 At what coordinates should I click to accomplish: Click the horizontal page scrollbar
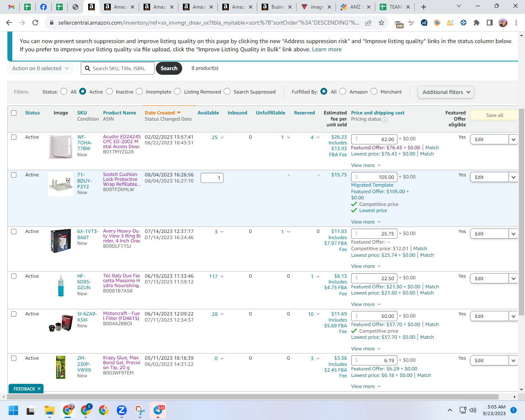tap(253, 397)
